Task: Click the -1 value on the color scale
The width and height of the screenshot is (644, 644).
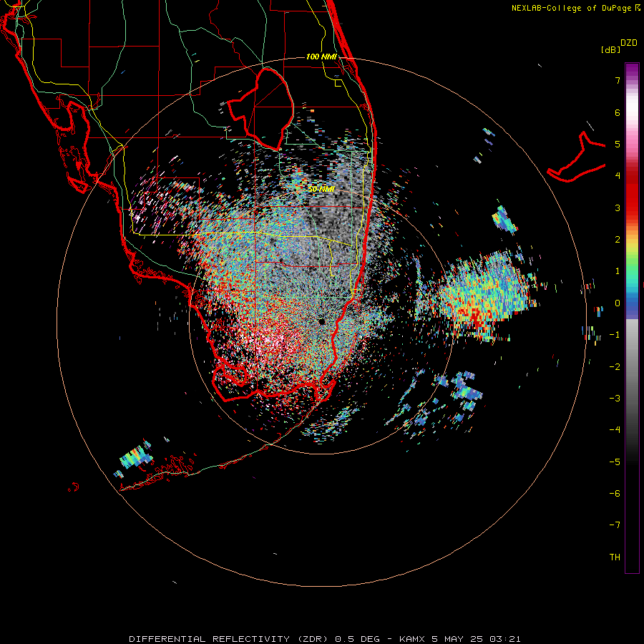Action: point(615,335)
